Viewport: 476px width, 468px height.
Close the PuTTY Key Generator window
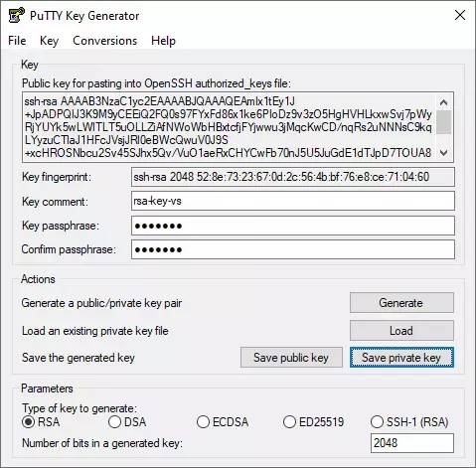click(x=460, y=15)
